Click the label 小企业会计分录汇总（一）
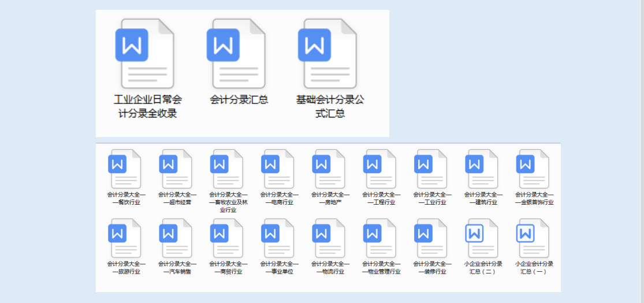The width and height of the screenshot is (644, 303). tap(534, 268)
